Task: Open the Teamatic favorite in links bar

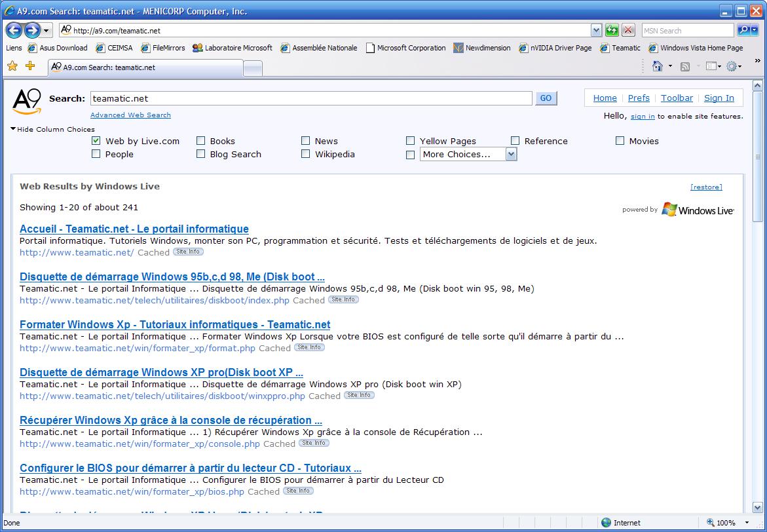Action: [620, 48]
